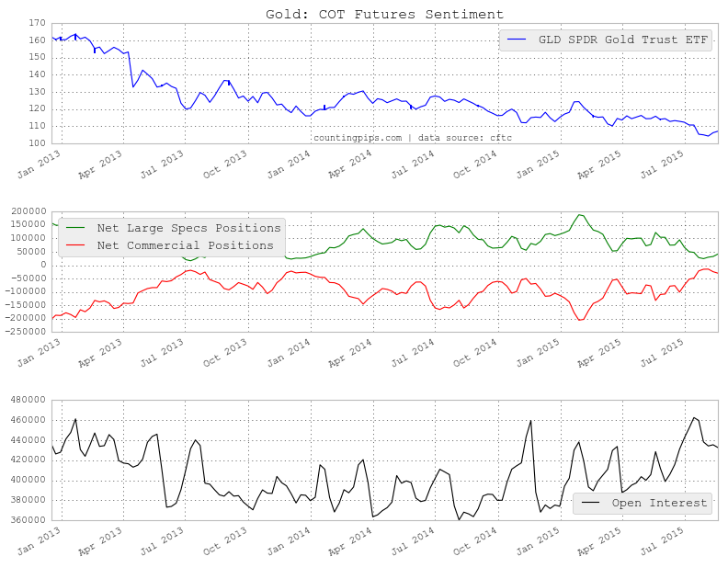728x579 pixels.
Task: Click the 400000 tick on the open interest axis
Action: click(28, 480)
